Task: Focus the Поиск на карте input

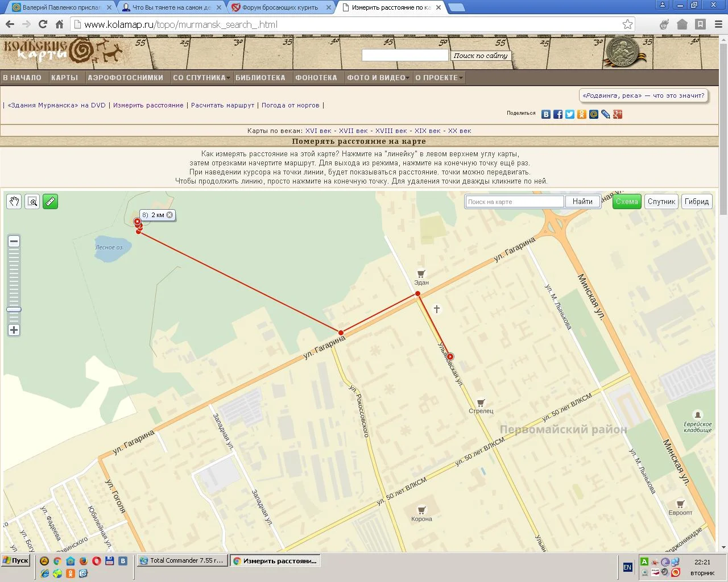Action: [515, 202]
